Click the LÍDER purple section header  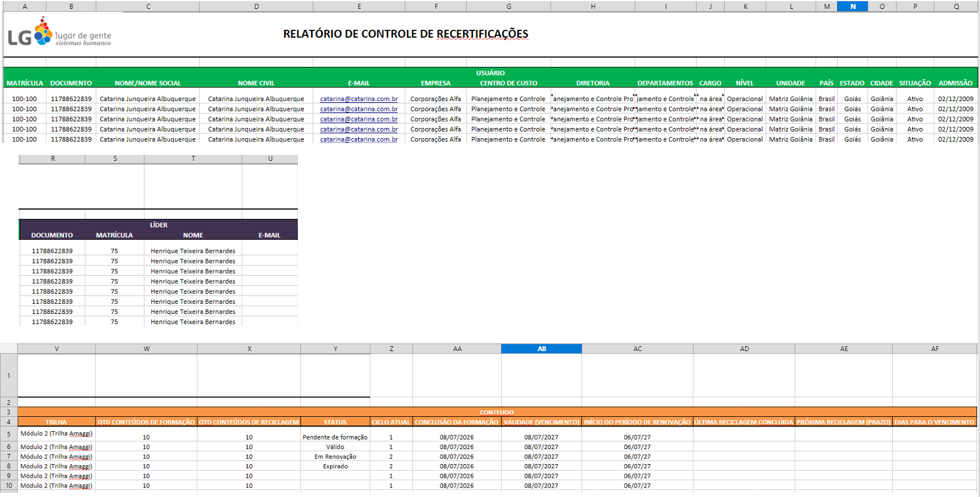coord(158,225)
